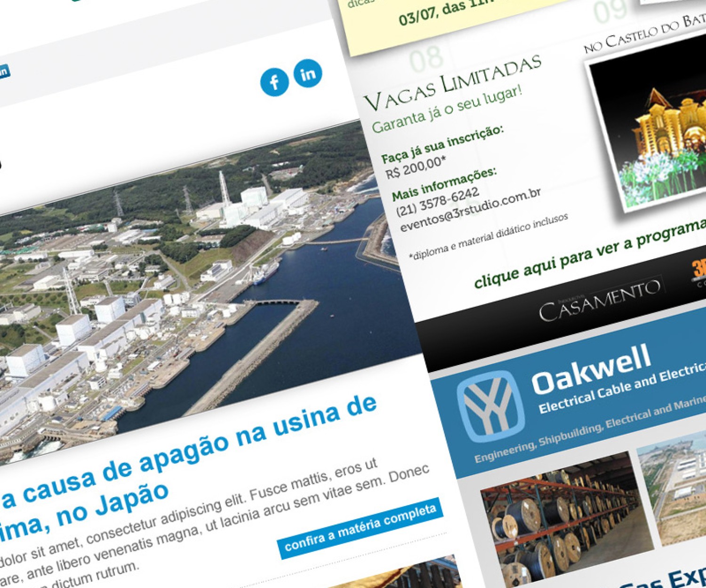706x588 pixels.
Task: Click the 'Mais informações:' label
Action: click(x=444, y=183)
